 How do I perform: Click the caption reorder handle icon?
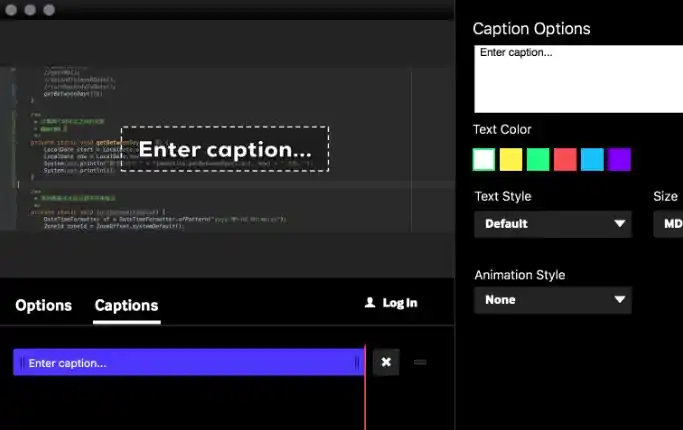420,362
